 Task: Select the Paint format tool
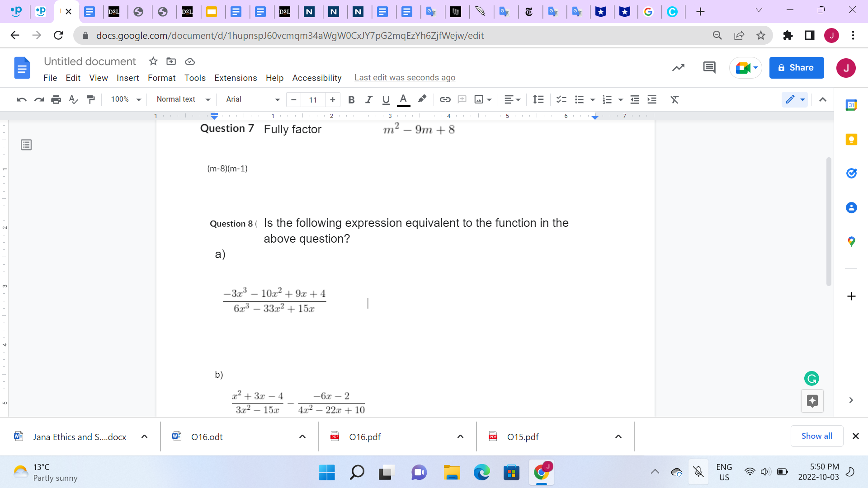coord(90,99)
